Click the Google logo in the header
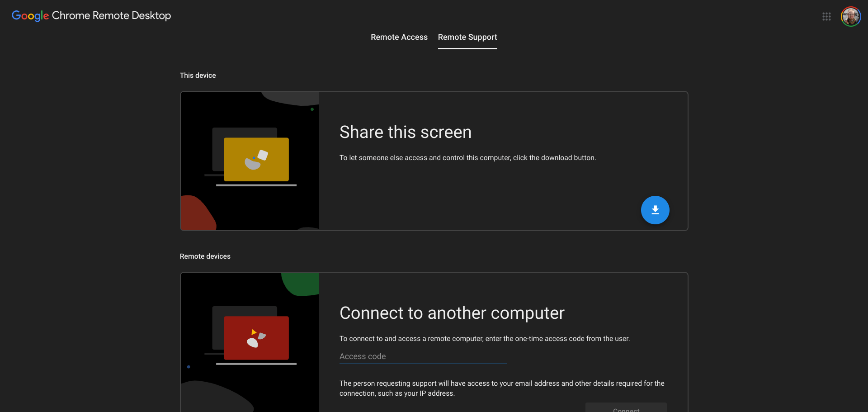 point(30,16)
